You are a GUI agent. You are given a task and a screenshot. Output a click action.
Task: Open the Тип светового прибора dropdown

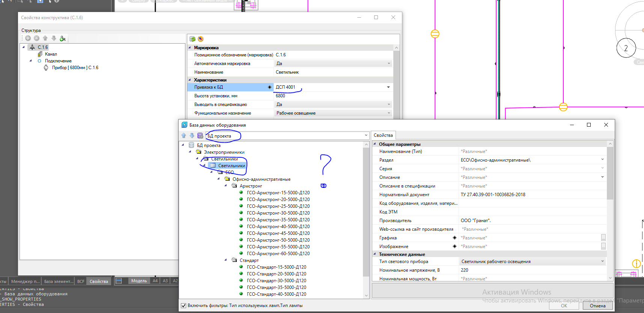[x=603, y=261]
